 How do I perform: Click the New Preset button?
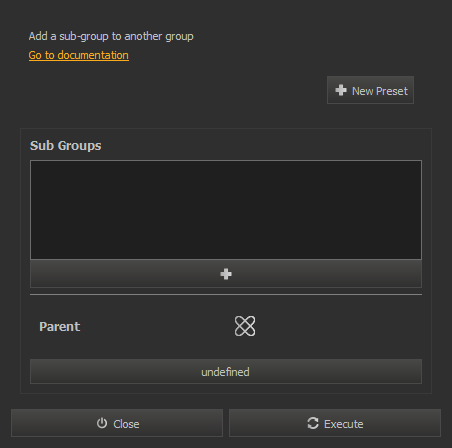(x=370, y=90)
